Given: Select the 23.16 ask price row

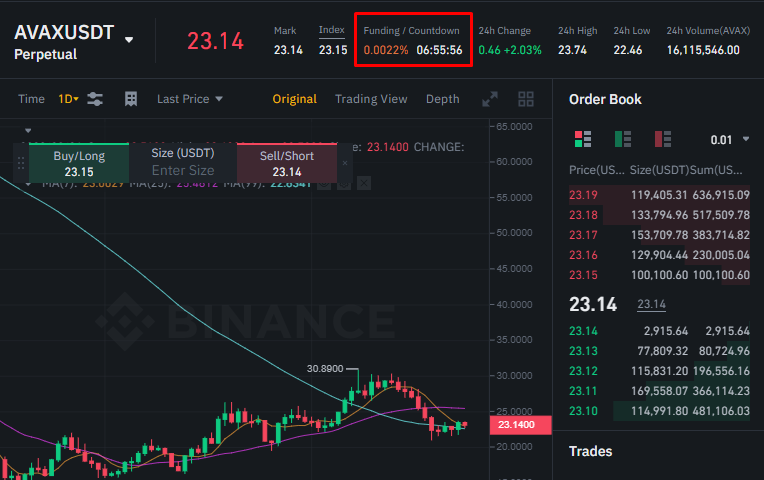Looking at the screenshot, I should click(659, 255).
